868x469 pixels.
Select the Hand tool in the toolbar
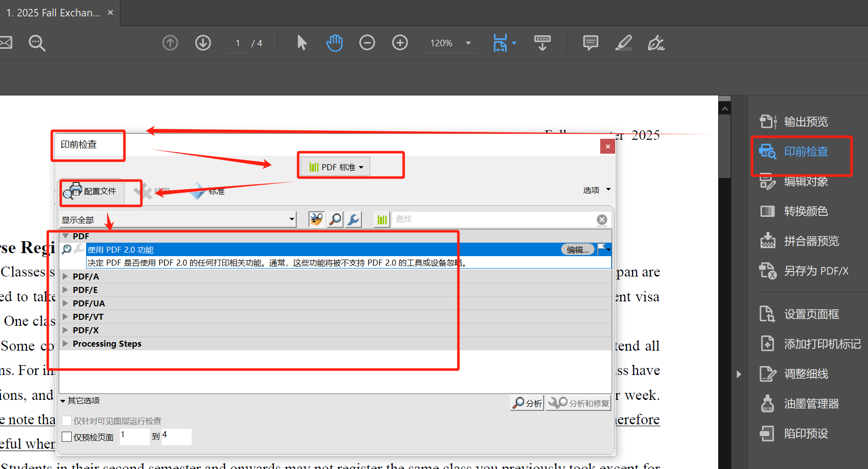pos(334,43)
